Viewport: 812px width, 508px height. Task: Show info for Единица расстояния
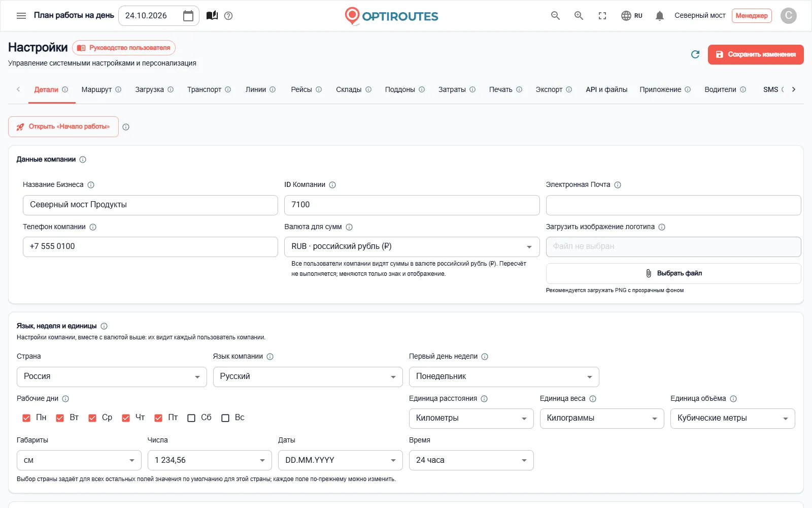click(484, 399)
